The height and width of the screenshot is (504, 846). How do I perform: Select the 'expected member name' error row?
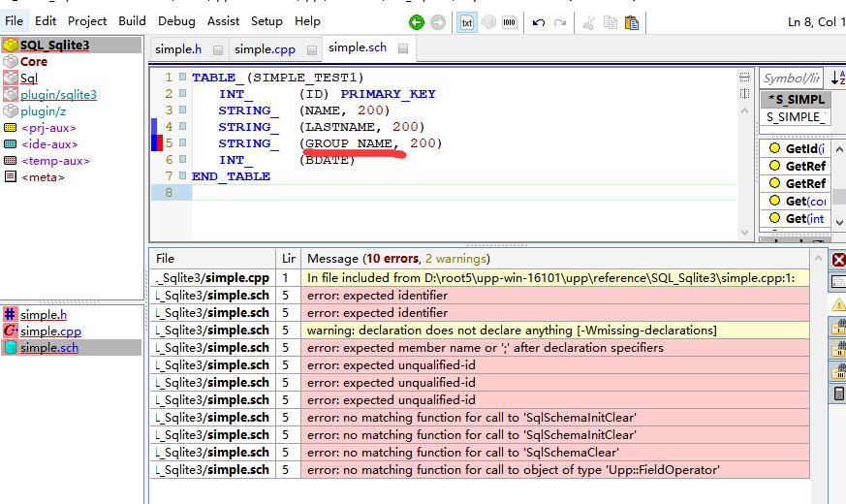[485, 348]
